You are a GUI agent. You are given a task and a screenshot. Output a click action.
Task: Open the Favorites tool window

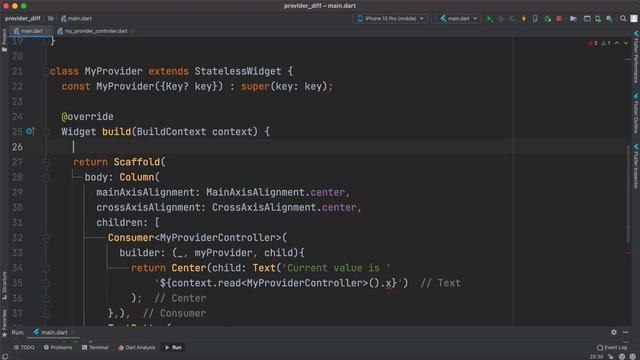coord(4,322)
